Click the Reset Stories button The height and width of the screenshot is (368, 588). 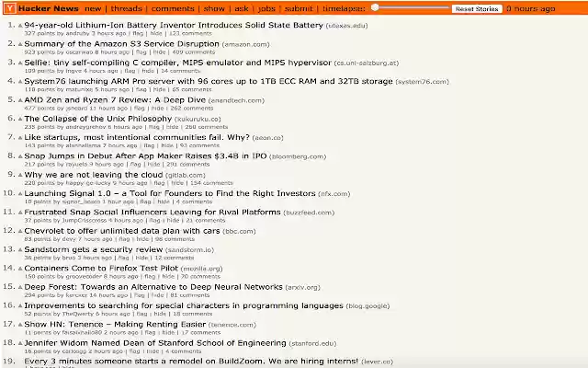(477, 8)
